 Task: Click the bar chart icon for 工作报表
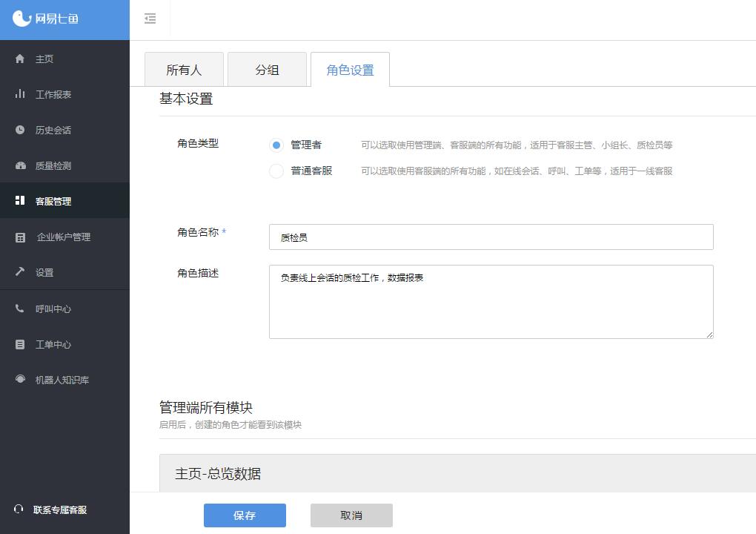(x=20, y=94)
